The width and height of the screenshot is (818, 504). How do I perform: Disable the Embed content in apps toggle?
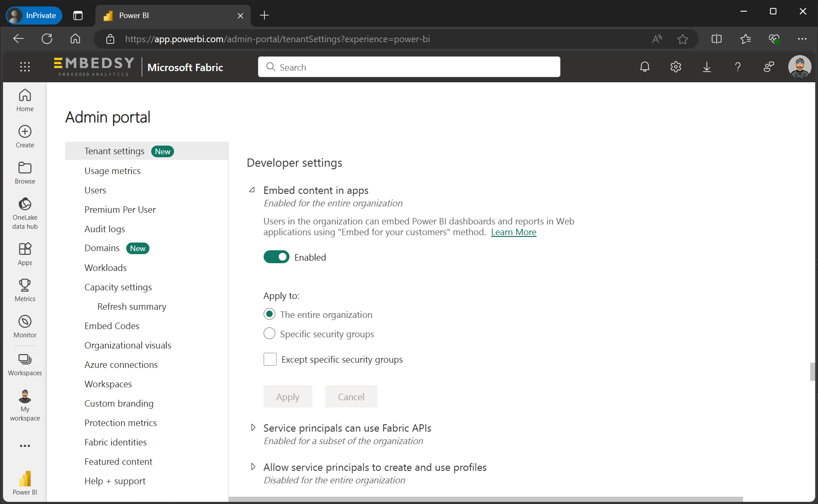click(x=276, y=257)
